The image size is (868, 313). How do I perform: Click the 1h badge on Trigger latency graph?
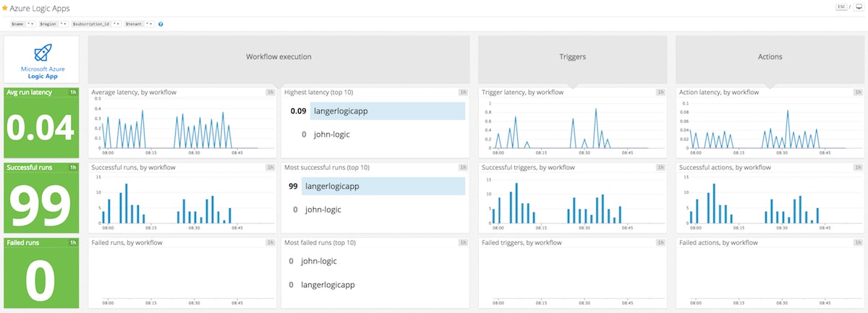660,93
